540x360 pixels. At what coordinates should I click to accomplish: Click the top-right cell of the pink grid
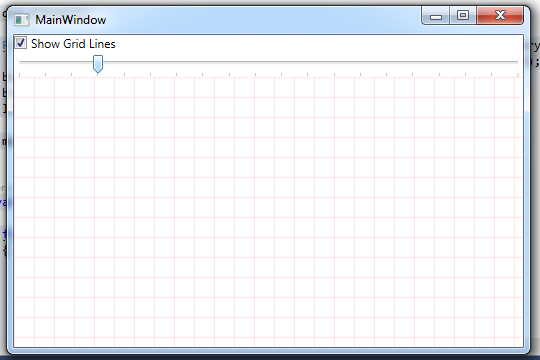click(x=519, y=88)
